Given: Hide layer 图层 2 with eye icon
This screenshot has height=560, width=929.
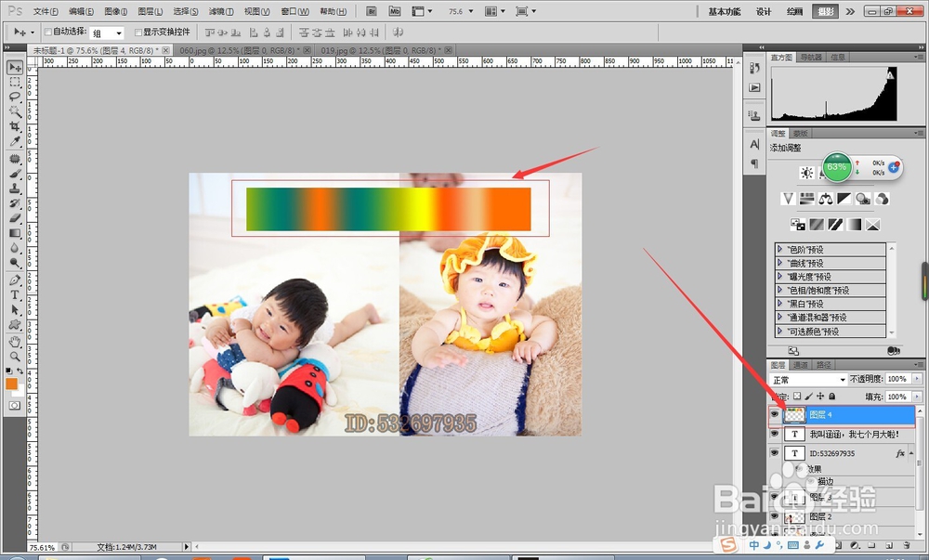Looking at the screenshot, I should tap(775, 516).
